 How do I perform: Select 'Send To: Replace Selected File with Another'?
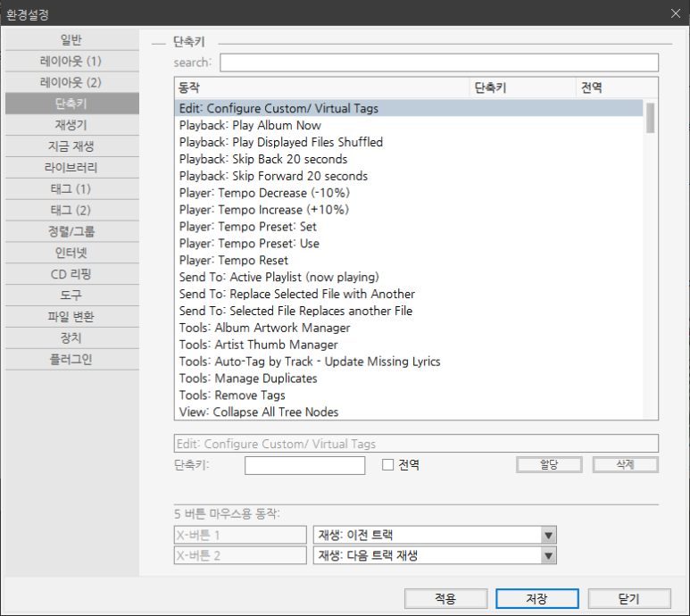(x=409, y=294)
